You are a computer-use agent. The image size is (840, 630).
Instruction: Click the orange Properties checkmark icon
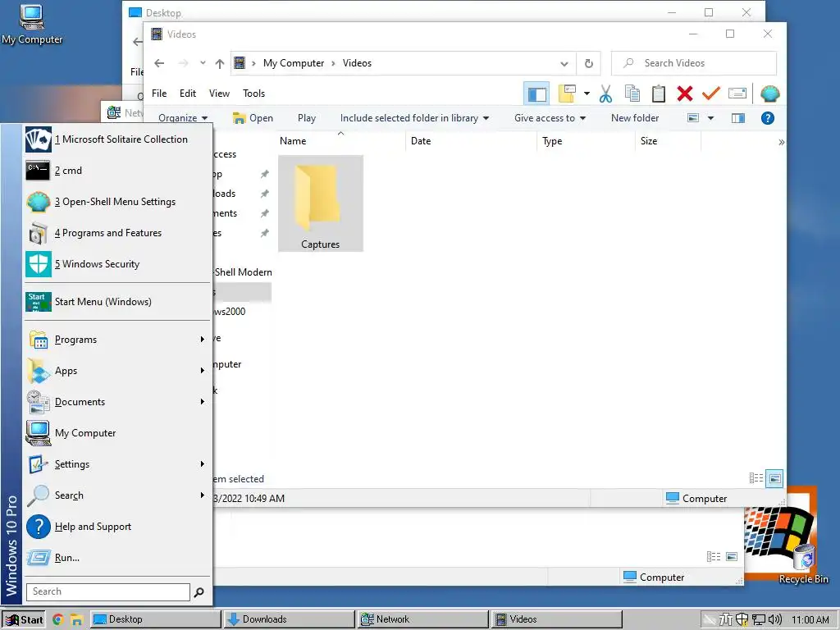(711, 94)
